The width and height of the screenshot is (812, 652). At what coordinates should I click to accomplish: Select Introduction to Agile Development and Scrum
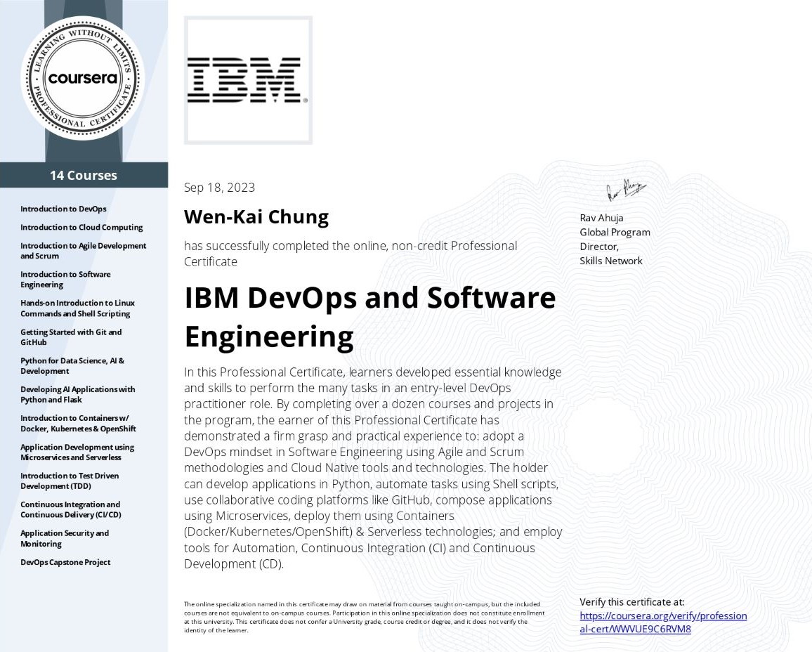click(x=83, y=251)
